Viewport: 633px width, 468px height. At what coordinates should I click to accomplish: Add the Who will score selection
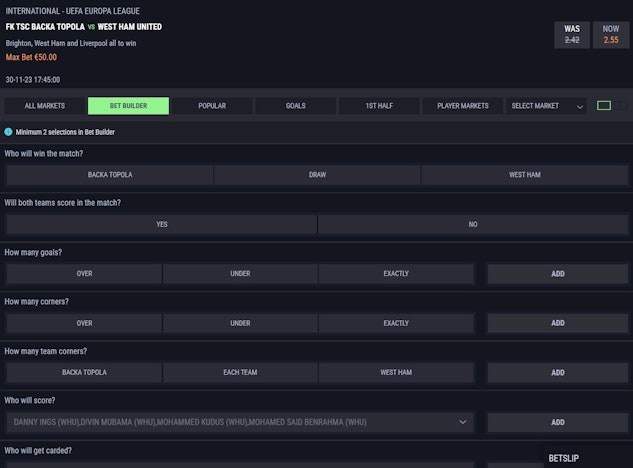coord(558,422)
